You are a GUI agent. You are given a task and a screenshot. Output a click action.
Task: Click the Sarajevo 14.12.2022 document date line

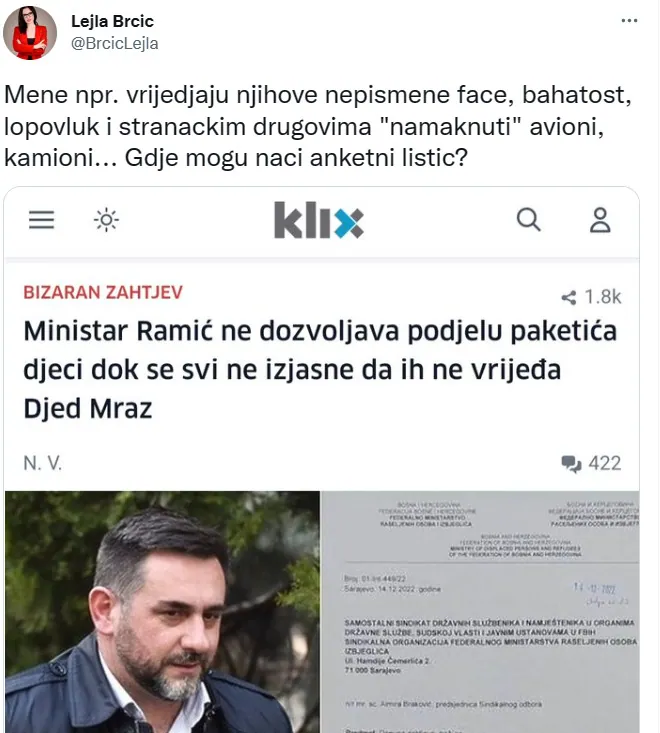point(392,589)
